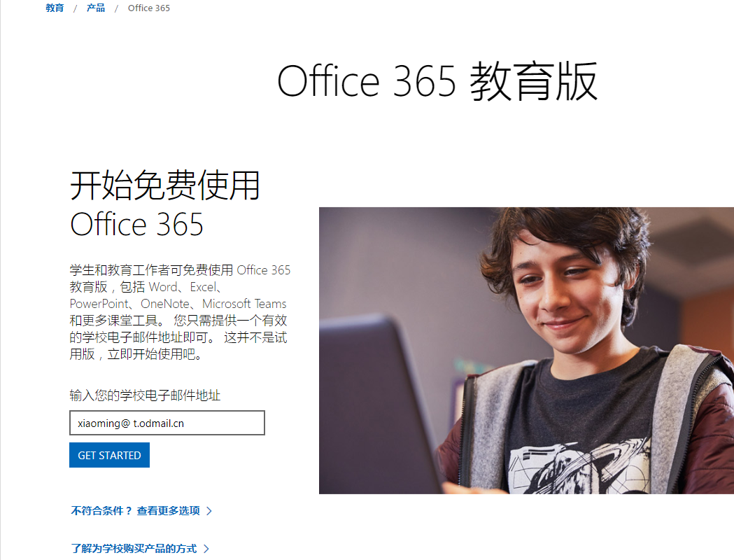Click the GET STARTED button
Screen dimensions: 734x560
110,455
